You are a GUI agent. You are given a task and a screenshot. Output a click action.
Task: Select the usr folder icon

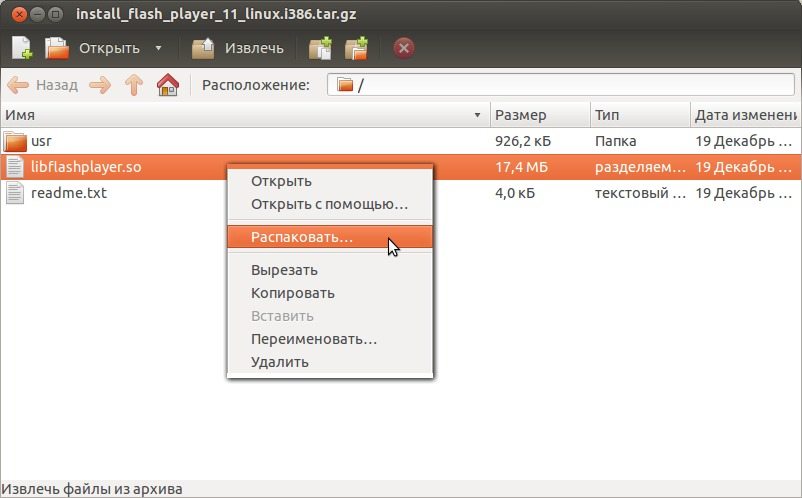[15, 141]
